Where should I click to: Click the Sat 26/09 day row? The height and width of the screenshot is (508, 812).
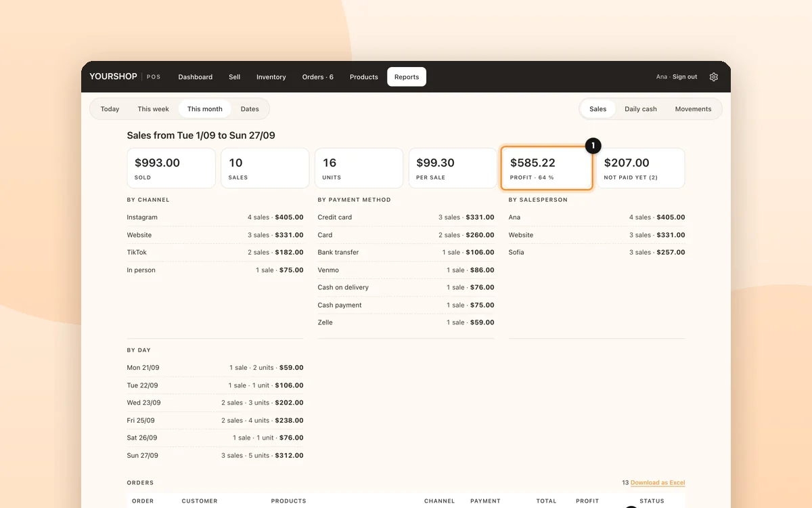coord(215,438)
